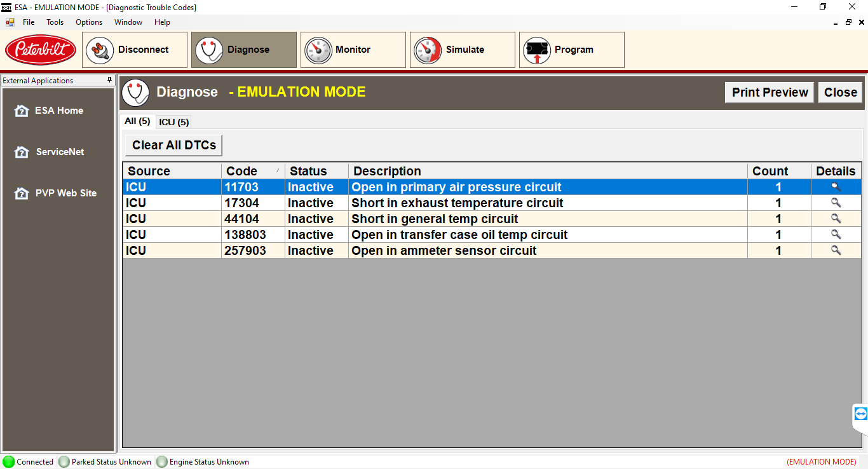Click the Disconnect plug icon
The height and width of the screenshot is (469, 868).
click(100, 50)
